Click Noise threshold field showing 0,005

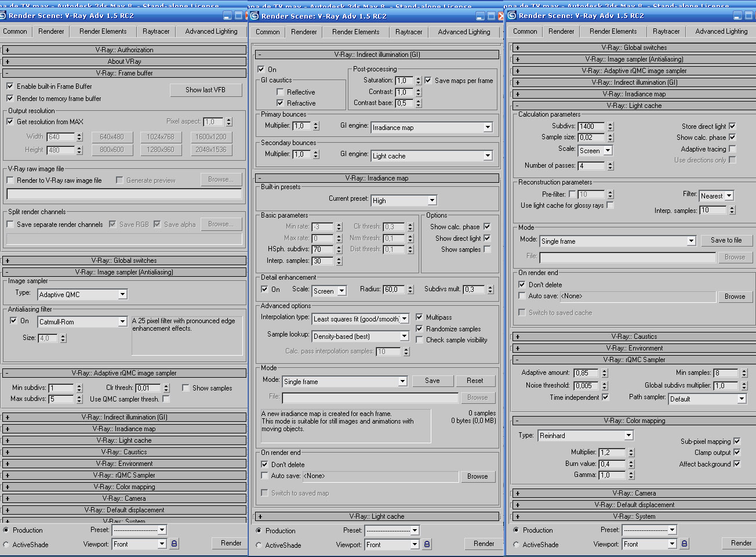pyautogui.click(x=587, y=385)
